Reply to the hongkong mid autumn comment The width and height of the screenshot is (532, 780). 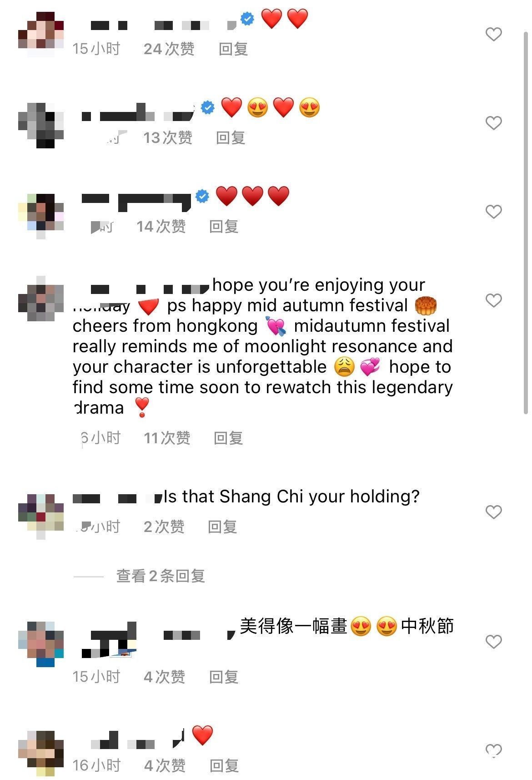[228, 438]
